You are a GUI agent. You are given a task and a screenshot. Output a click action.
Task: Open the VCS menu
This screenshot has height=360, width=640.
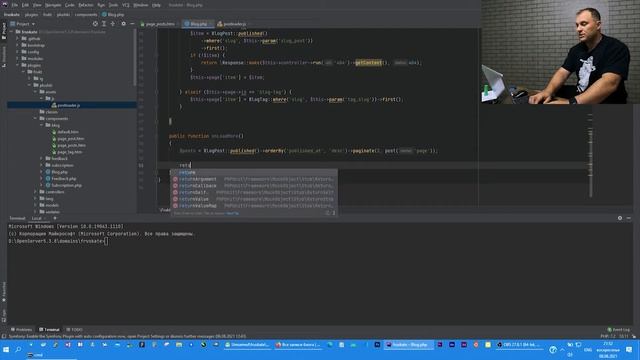coord(126,5)
